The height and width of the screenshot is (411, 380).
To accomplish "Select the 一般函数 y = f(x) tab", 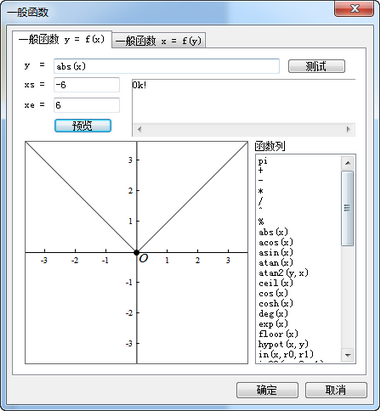I will coord(62,39).
